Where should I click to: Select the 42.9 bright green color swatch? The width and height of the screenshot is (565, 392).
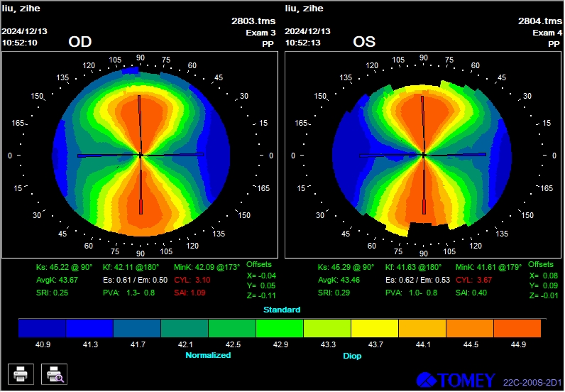point(279,327)
